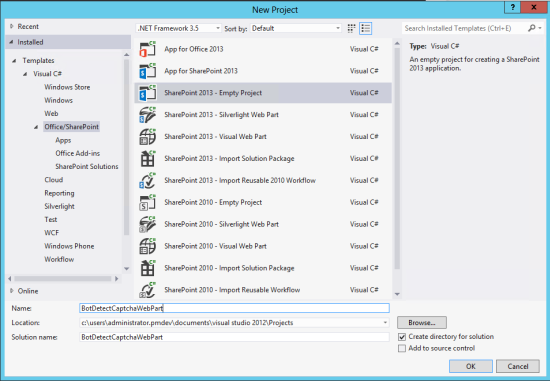550x381 pixels.
Task: Click the tree panel vertical scrollbar
Action: point(127,147)
